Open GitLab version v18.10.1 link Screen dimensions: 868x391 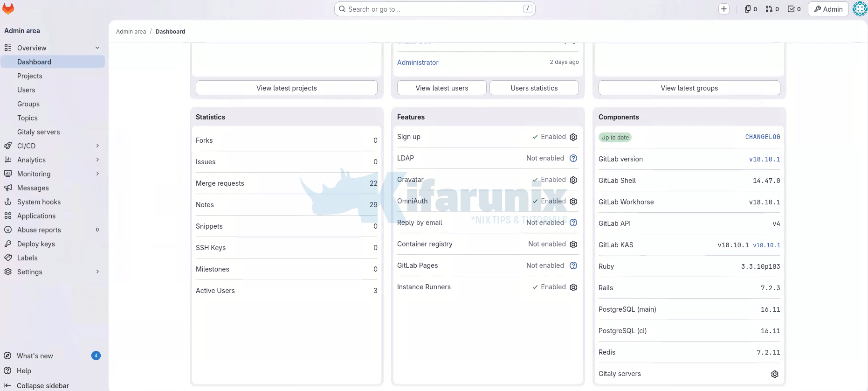(x=765, y=159)
